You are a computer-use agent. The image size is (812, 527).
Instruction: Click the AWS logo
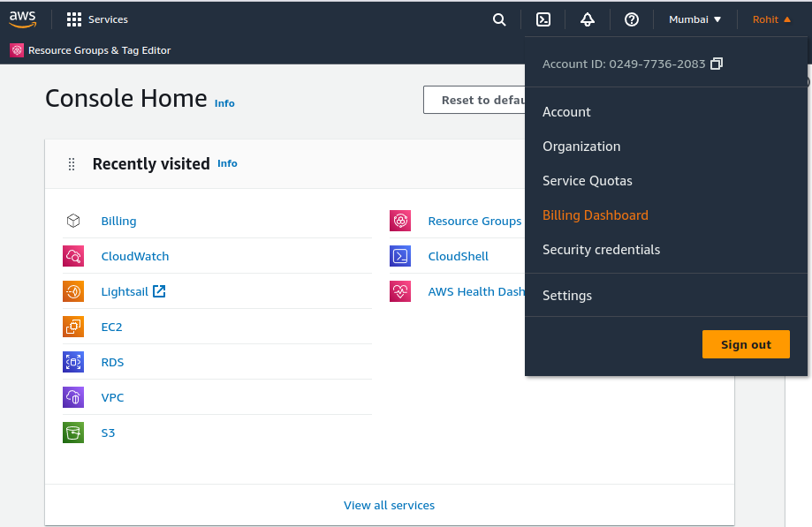tap(23, 19)
